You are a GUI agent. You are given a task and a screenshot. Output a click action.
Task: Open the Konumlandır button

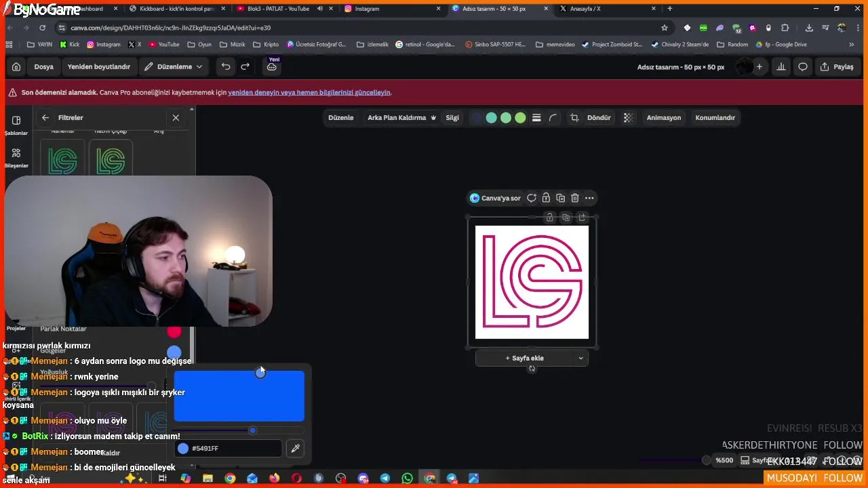coord(715,117)
